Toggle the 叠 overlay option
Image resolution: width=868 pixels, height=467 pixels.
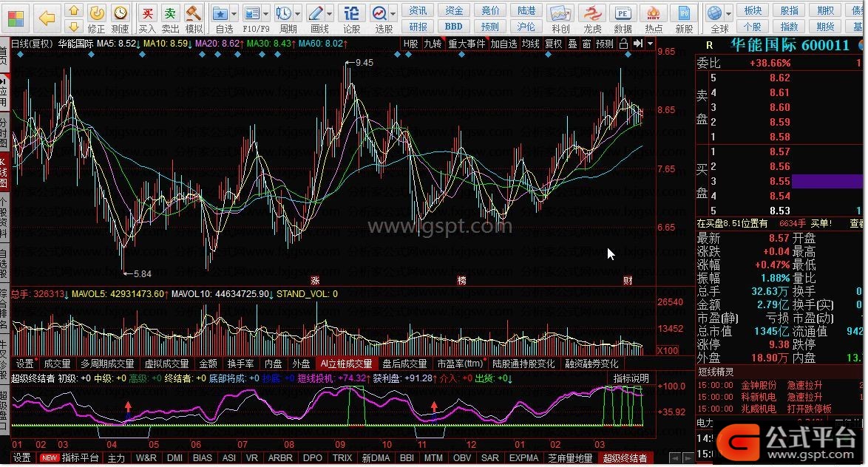[572, 44]
